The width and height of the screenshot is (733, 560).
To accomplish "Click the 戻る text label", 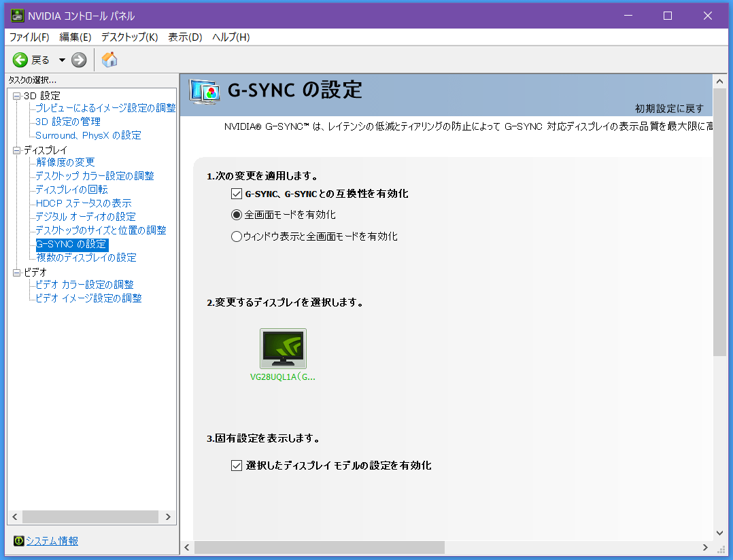I will click(40, 60).
